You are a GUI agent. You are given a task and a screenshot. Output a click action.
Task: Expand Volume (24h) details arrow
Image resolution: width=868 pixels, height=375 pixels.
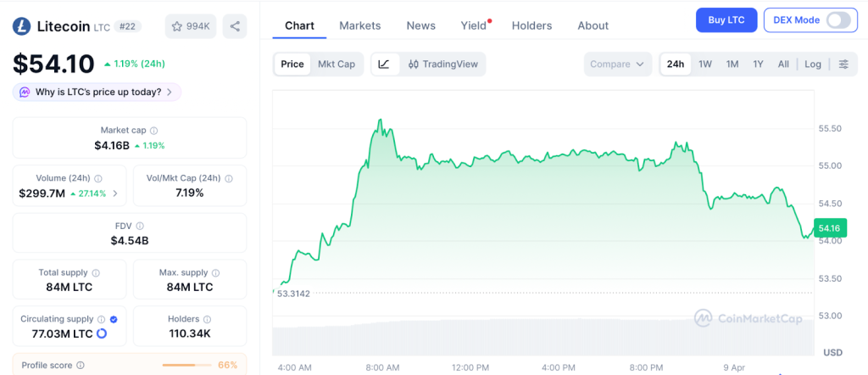(115, 193)
